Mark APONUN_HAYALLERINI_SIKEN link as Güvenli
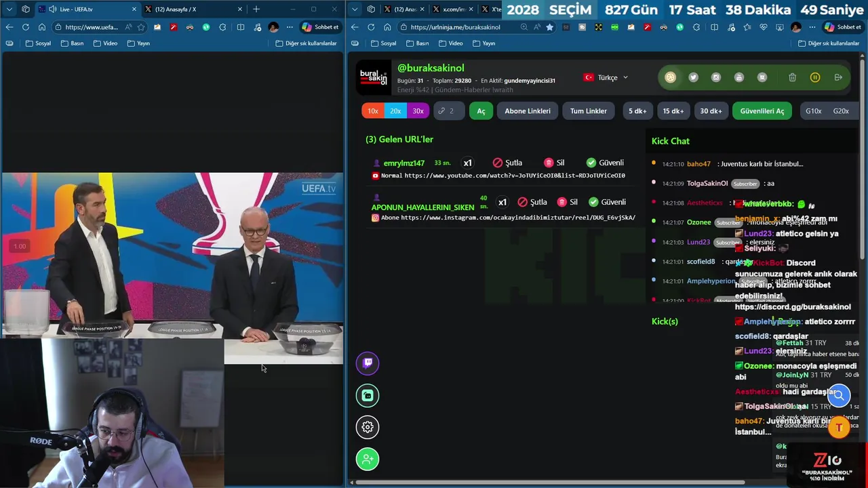868x488 pixels. click(x=607, y=202)
